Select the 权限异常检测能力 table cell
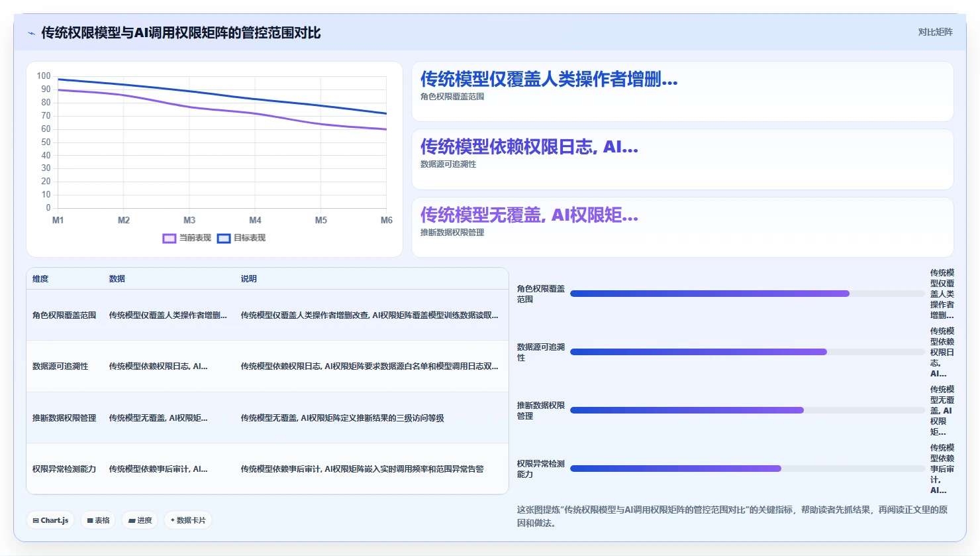The image size is (980, 556). point(64,469)
